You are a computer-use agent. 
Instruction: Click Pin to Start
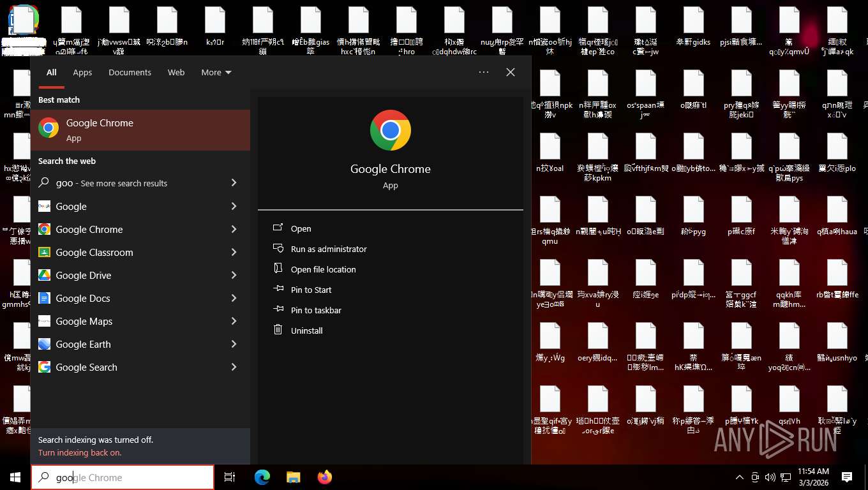click(x=311, y=290)
